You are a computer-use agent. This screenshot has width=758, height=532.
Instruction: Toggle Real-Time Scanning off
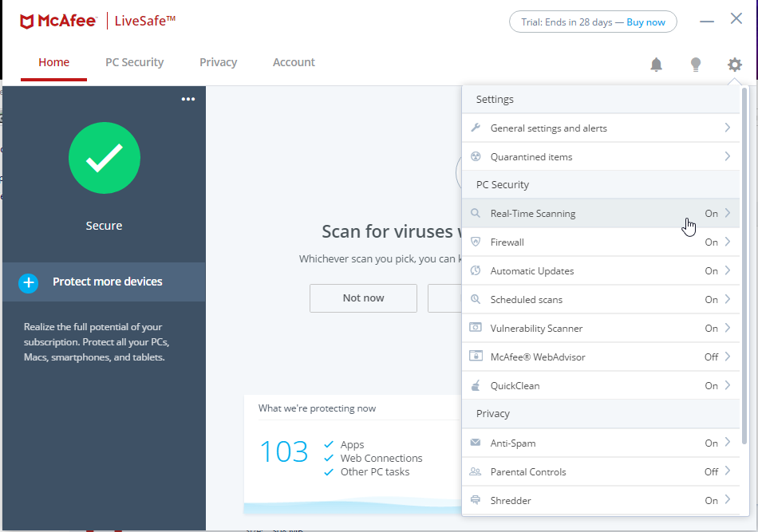click(711, 213)
